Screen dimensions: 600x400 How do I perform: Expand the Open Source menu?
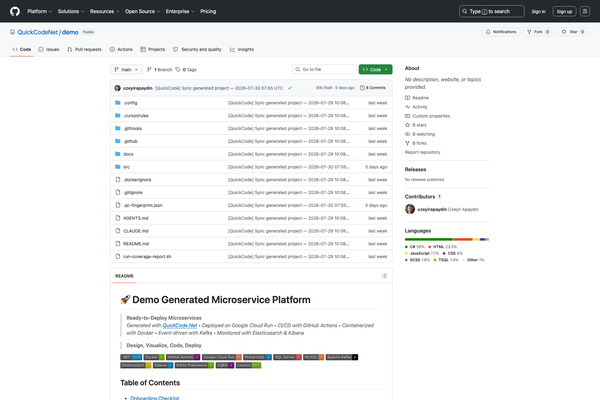click(142, 11)
